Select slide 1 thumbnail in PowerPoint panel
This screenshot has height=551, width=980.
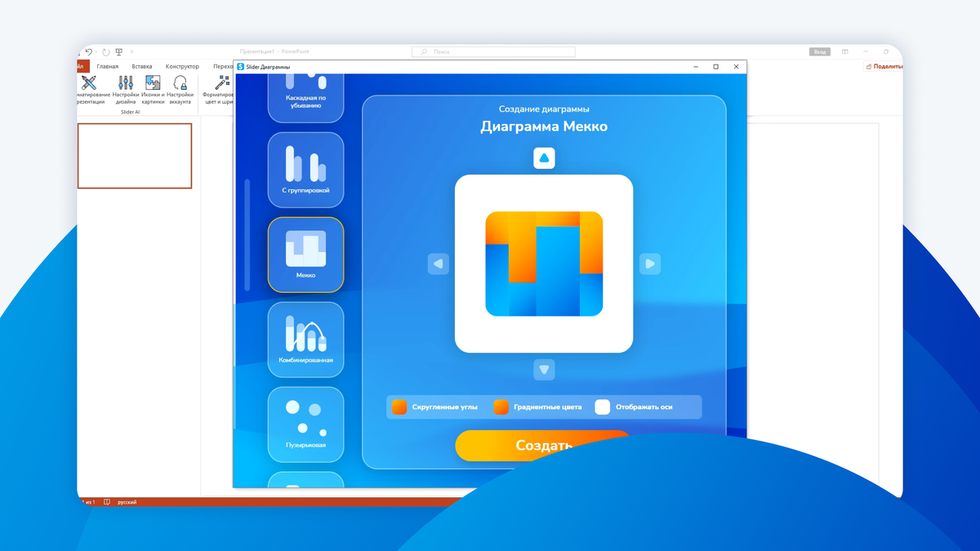click(135, 156)
